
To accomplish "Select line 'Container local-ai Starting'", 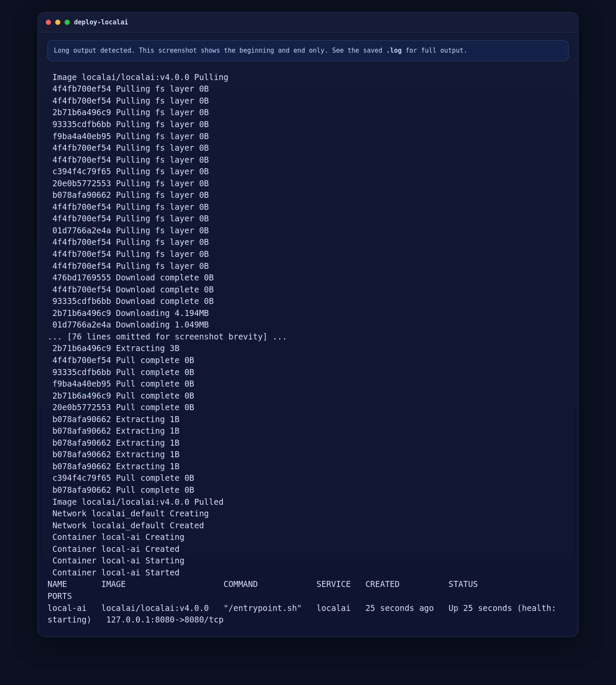I will tap(118, 561).
